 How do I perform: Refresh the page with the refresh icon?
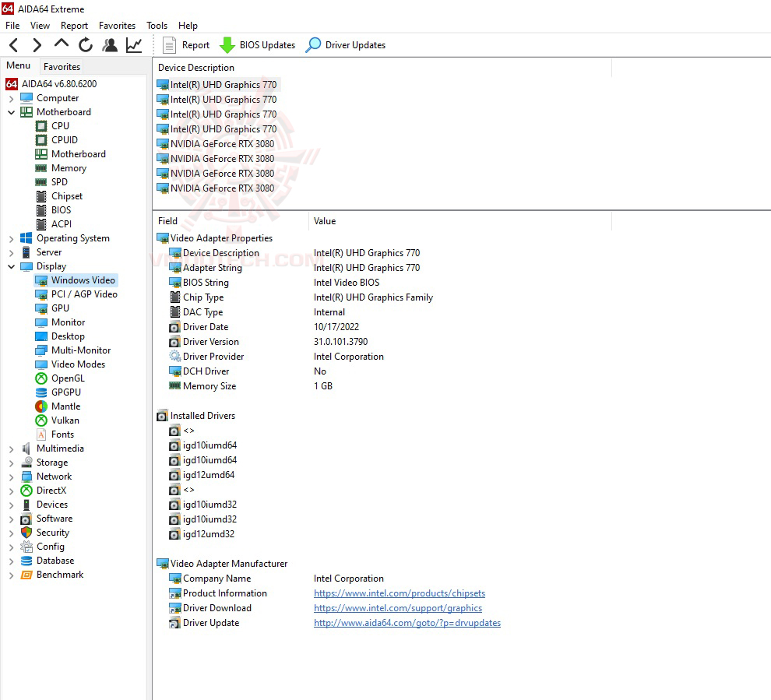86,45
